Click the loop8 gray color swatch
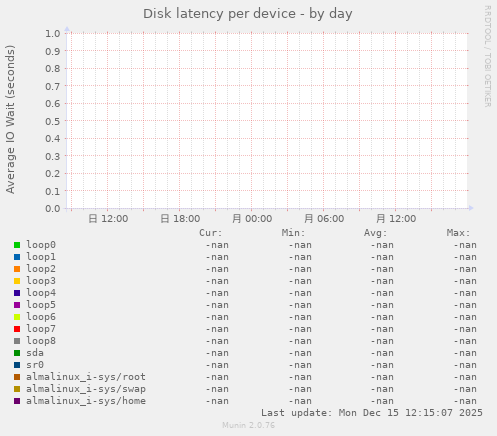Image resolution: width=497 pixels, height=436 pixels. (x=17, y=341)
